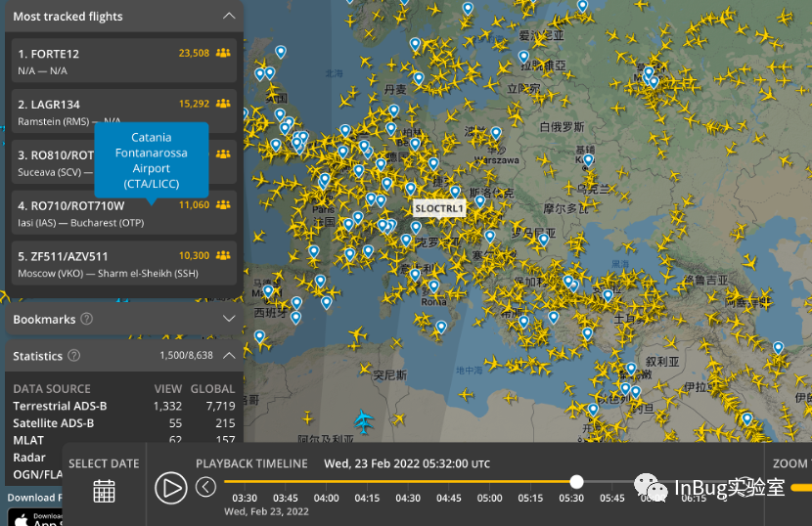Collapse the Statistics panel chevron

tap(229, 355)
